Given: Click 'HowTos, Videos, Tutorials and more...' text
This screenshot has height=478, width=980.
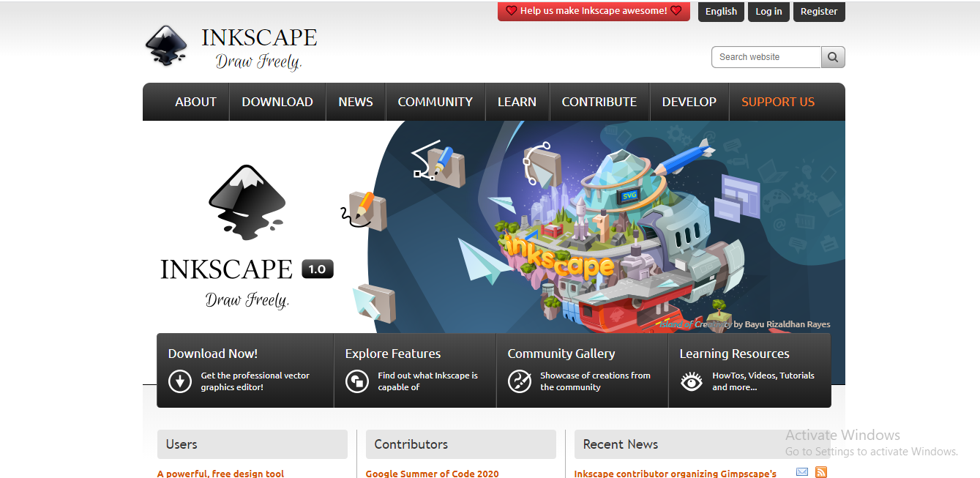Looking at the screenshot, I should click(x=763, y=381).
